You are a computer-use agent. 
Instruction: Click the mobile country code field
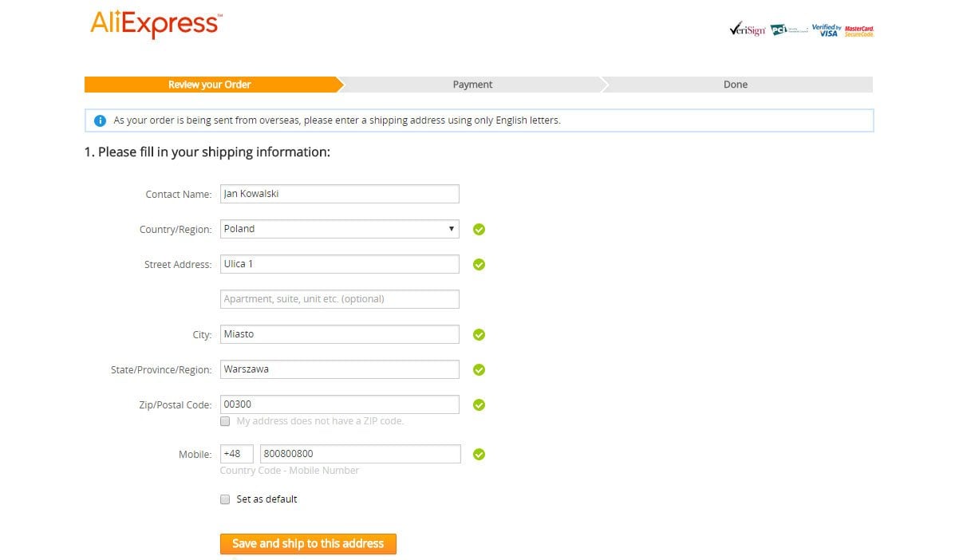click(236, 454)
